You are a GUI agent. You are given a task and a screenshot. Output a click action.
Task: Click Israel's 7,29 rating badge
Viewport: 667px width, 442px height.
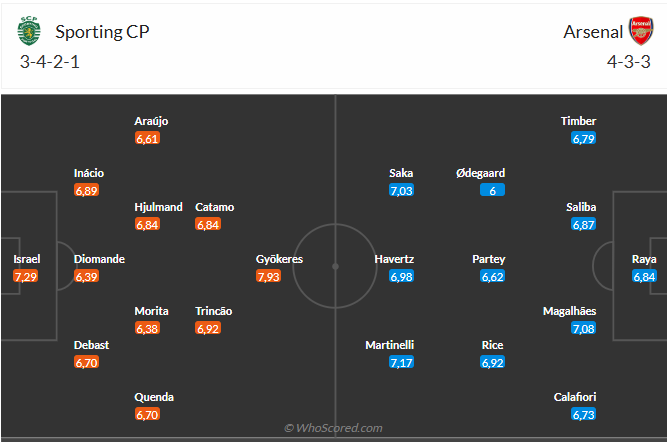[25, 276]
